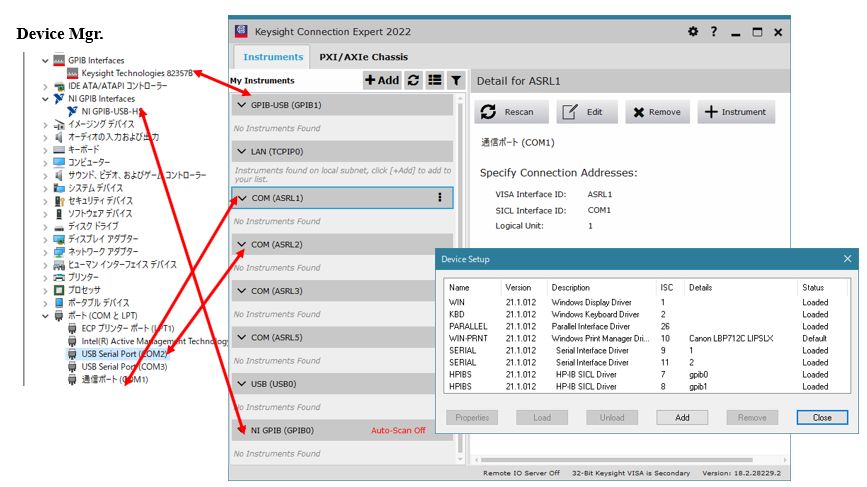The width and height of the screenshot is (867, 487).
Task: Select Keysight Technologies 82357B device
Action: click(137, 73)
